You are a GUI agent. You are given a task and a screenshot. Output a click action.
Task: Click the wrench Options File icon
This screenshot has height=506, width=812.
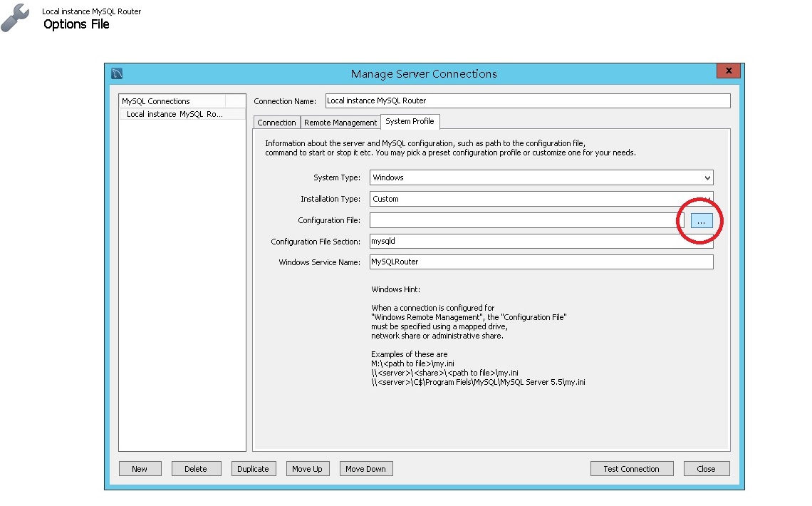(x=16, y=18)
